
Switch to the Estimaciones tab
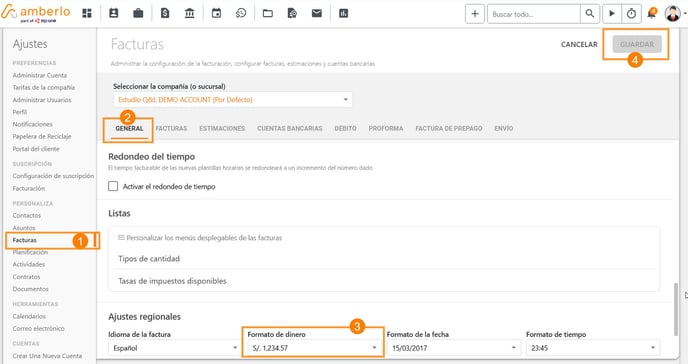(x=222, y=128)
